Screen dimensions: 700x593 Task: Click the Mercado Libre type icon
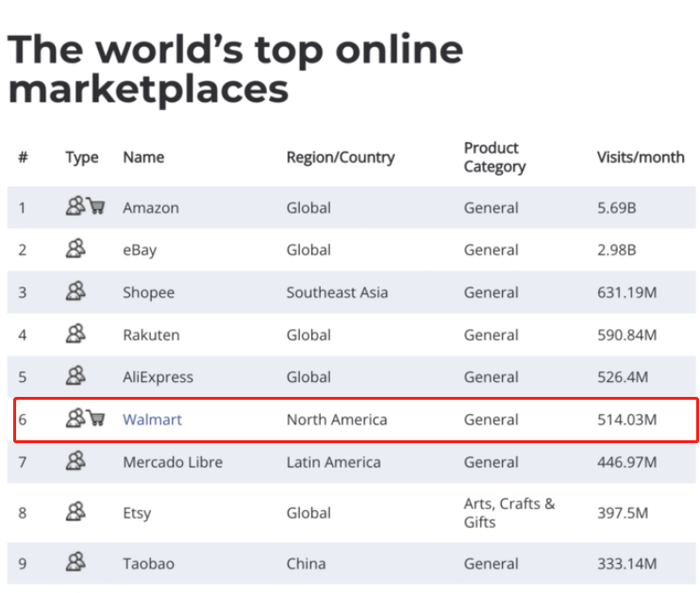coord(75,461)
